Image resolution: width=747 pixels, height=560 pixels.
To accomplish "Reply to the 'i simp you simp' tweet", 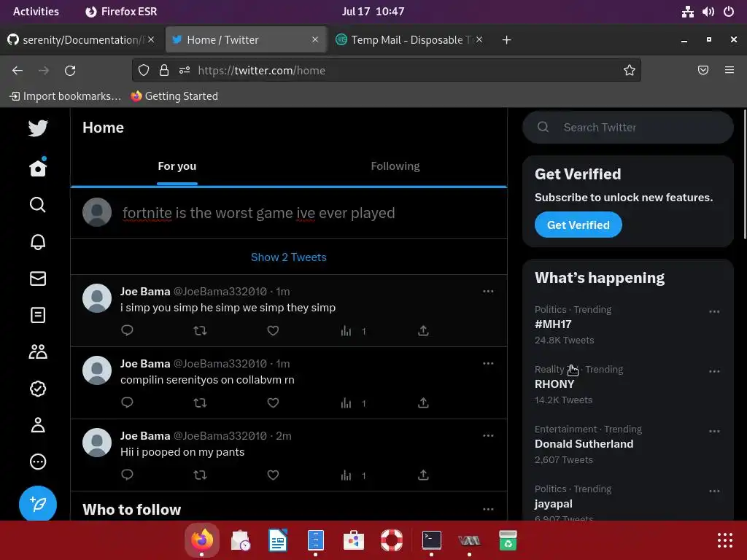I will coord(127,330).
